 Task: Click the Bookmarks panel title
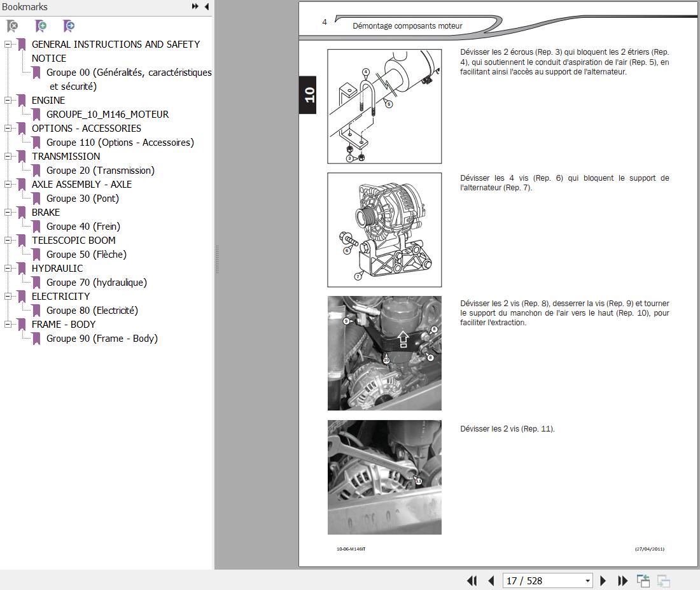point(25,7)
